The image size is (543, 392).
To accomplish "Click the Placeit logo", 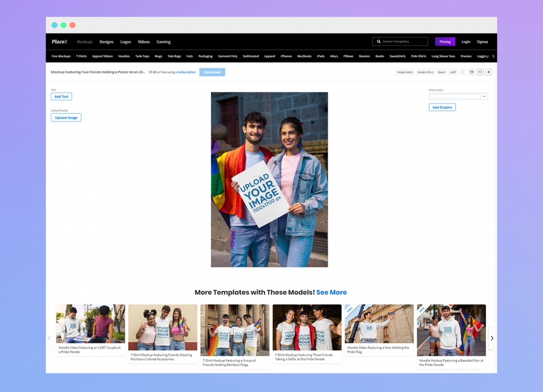I will click(59, 42).
